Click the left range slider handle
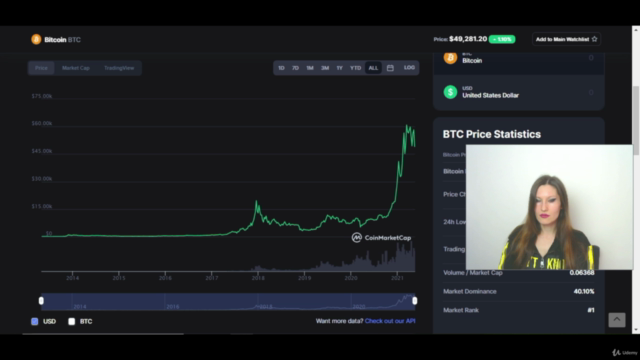The height and width of the screenshot is (360, 640). 41,301
